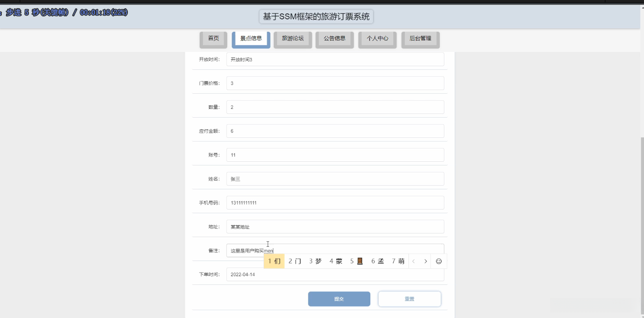Click the system title 基于SSM框架的旅游订票系统

pyautogui.click(x=316, y=17)
